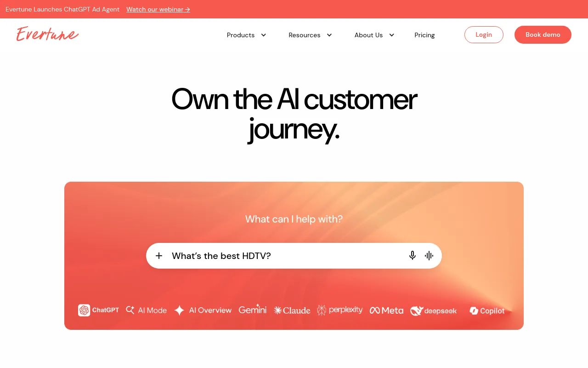The height and width of the screenshot is (368, 588).
Task: Open the Watch our webinar link
Action: click(x=158, y=9)
